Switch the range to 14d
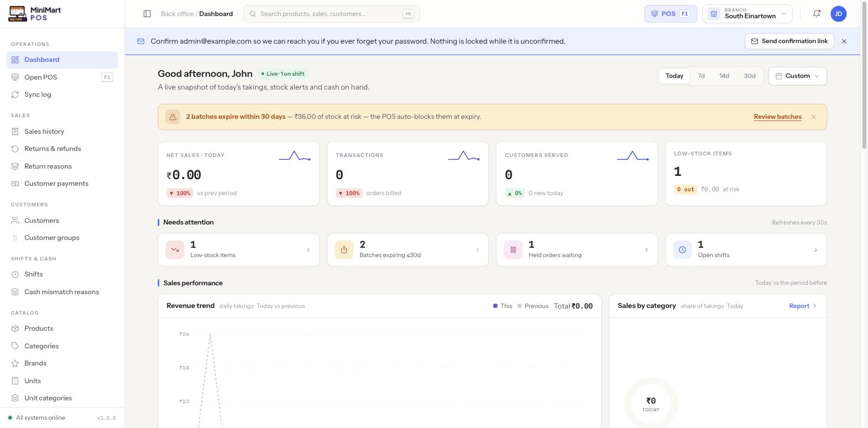 coord(724,76)
